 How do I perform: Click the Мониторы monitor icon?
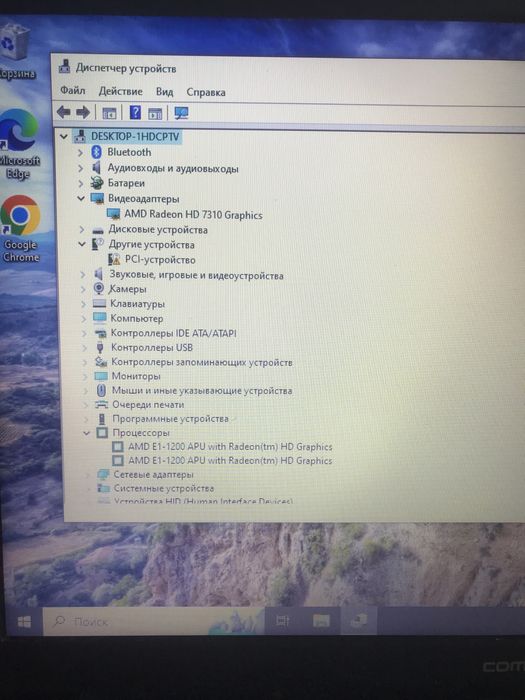point(101,376)
